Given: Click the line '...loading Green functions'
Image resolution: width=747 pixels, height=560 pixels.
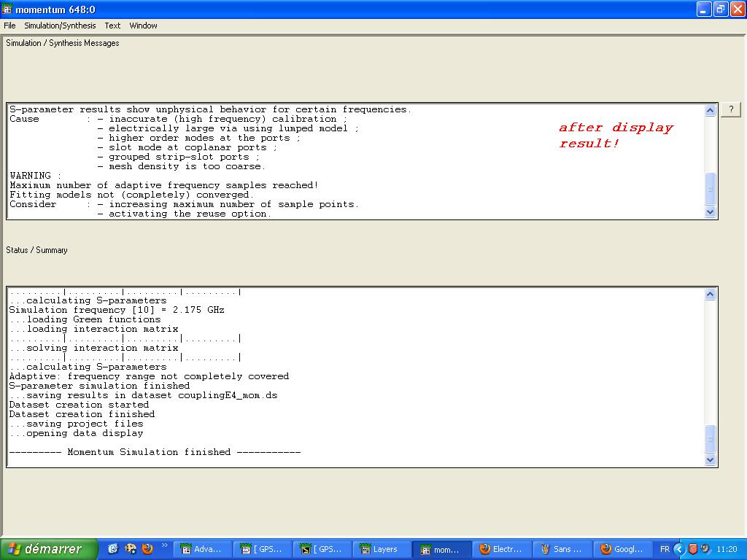Looking at the screenshot, I should (x=85, y=319).
